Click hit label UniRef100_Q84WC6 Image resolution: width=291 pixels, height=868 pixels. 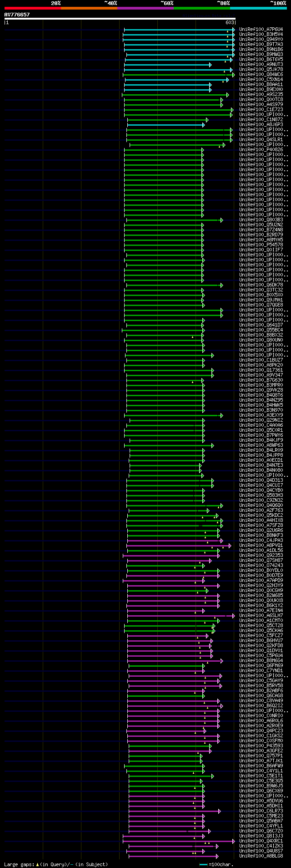[x=261, y=74]
